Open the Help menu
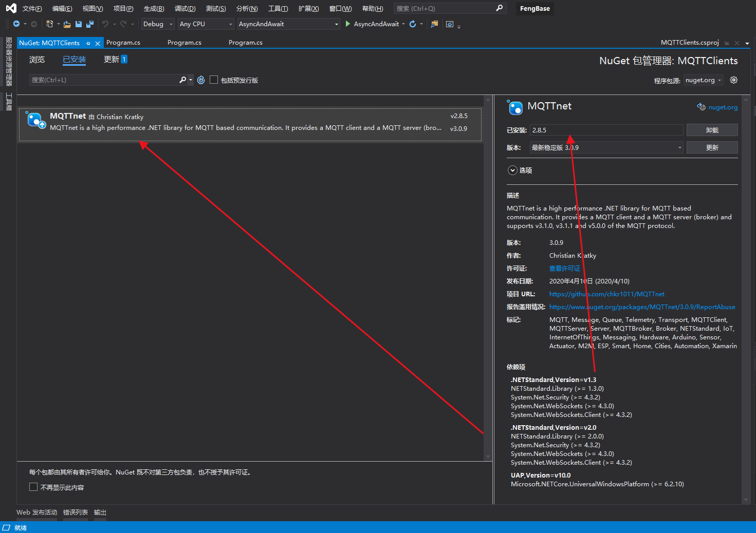Screen dimensions: 756x533 pyautogui.click(x=373, y=9)
